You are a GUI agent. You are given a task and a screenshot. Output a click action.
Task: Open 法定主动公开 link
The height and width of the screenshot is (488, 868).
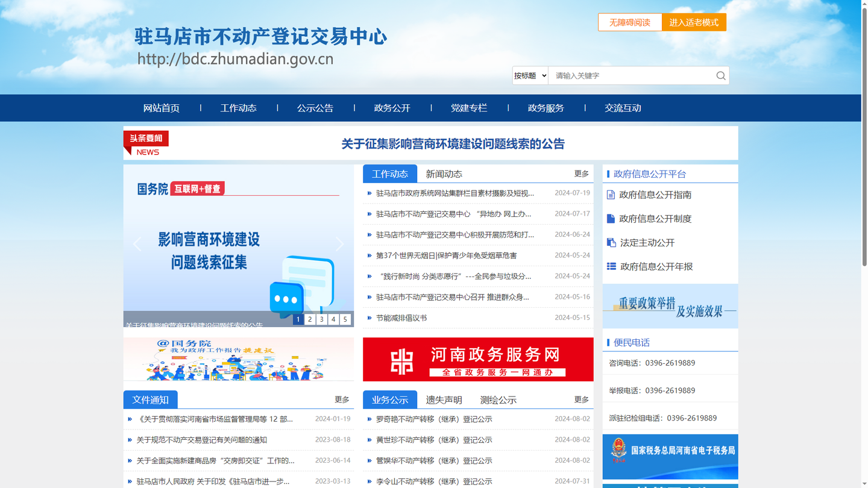(x=647, y=243)
